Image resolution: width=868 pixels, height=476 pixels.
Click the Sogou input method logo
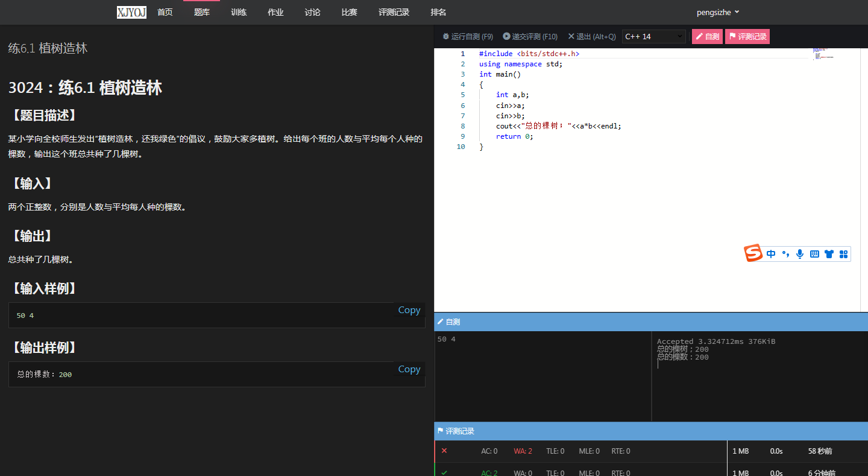(753, 253)
